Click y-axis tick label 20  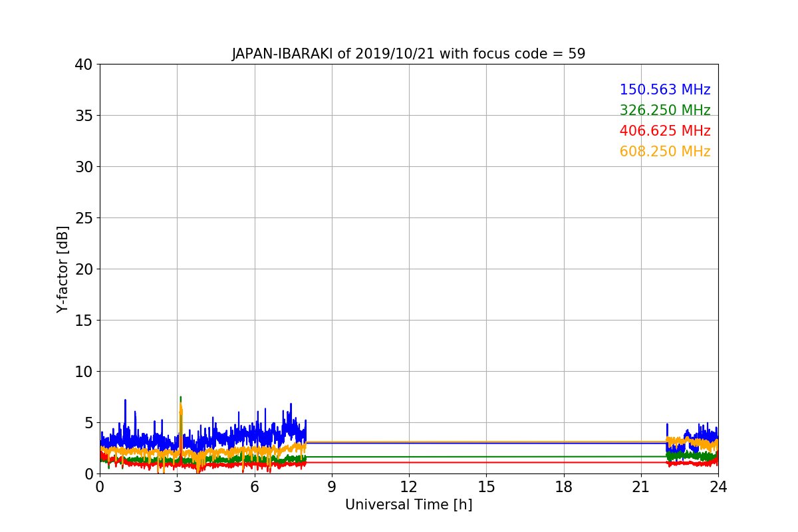tap(84, 269)
